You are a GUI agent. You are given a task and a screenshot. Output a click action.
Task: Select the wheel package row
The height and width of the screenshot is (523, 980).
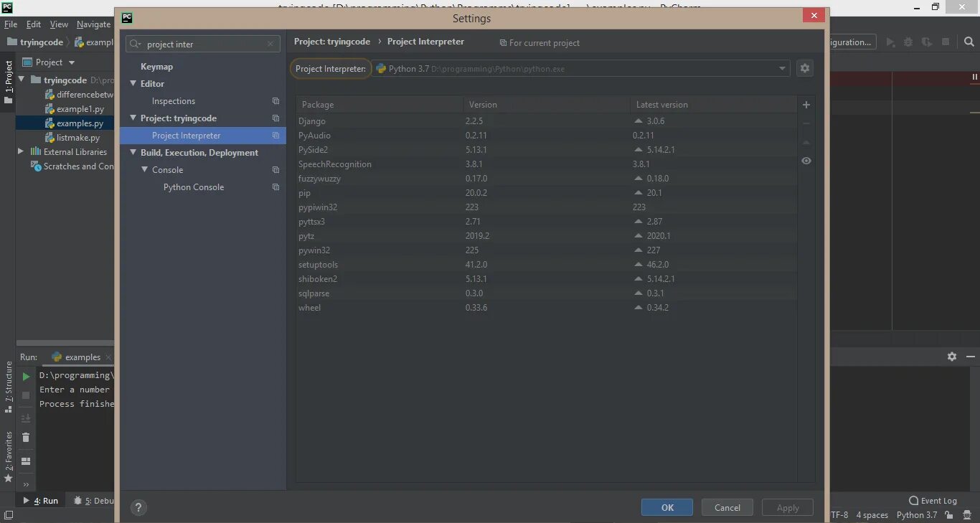tap(547, 308)
